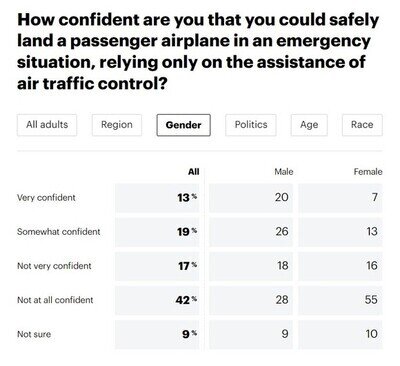Select the Not at all confident label
400x366 pixels.
click(55, 300)
